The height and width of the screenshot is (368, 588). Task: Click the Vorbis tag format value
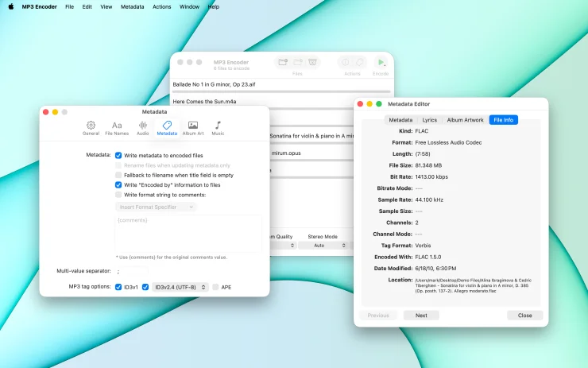423,246
